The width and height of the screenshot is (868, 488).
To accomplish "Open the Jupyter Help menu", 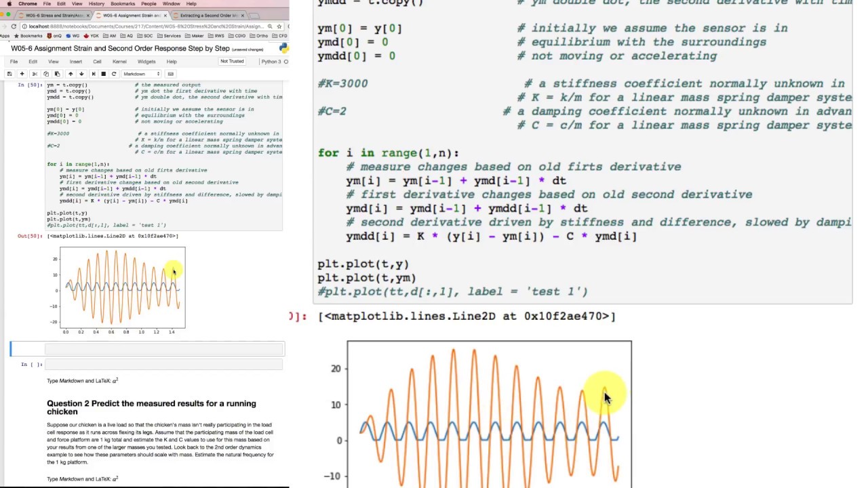I will pos(172,62).
